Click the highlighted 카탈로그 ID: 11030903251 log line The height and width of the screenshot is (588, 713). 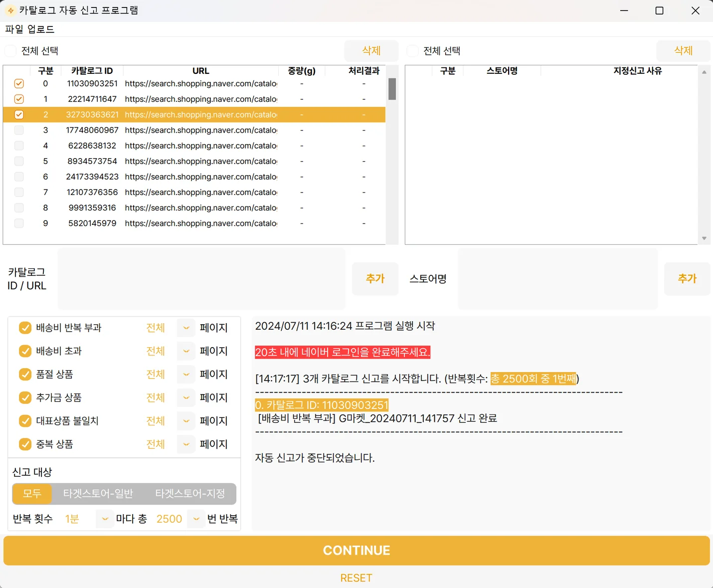(322, 405)
